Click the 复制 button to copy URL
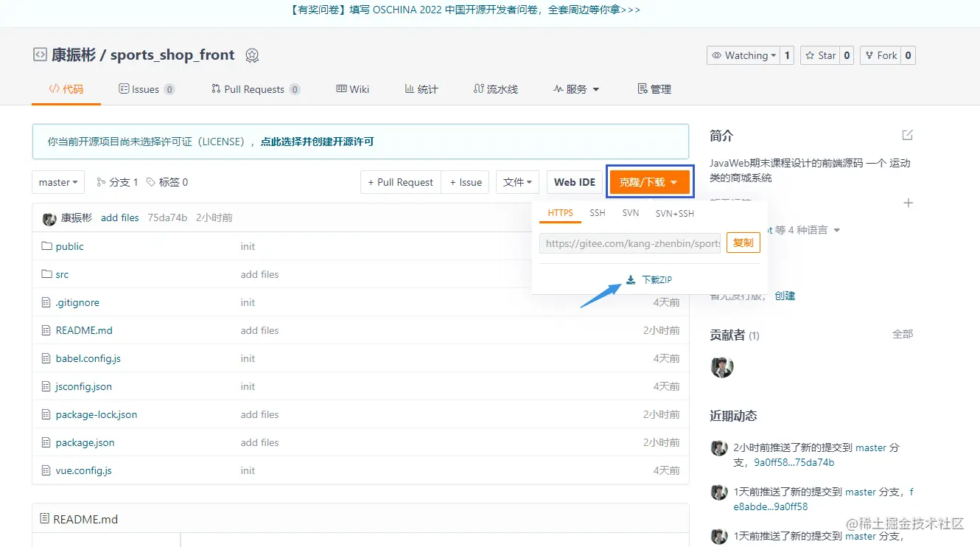This screenshot has height=547, width=980. click(743, 243)
